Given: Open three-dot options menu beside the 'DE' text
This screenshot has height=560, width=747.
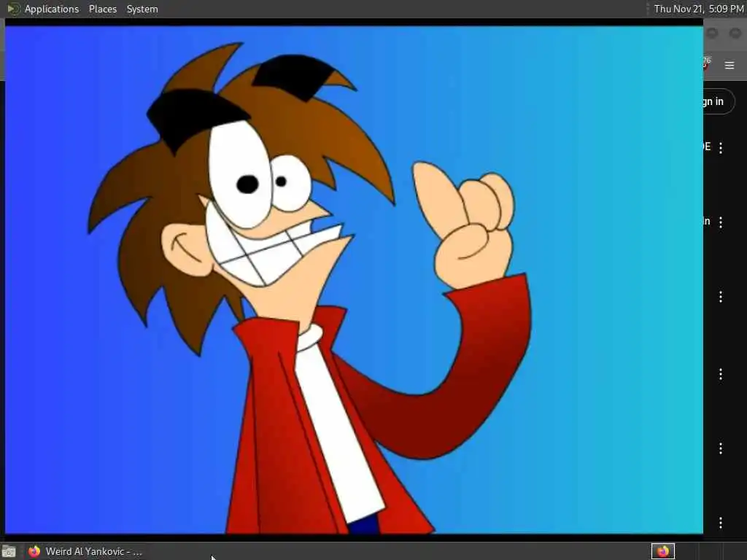Looking at the screenshot, I should [720, 147].
